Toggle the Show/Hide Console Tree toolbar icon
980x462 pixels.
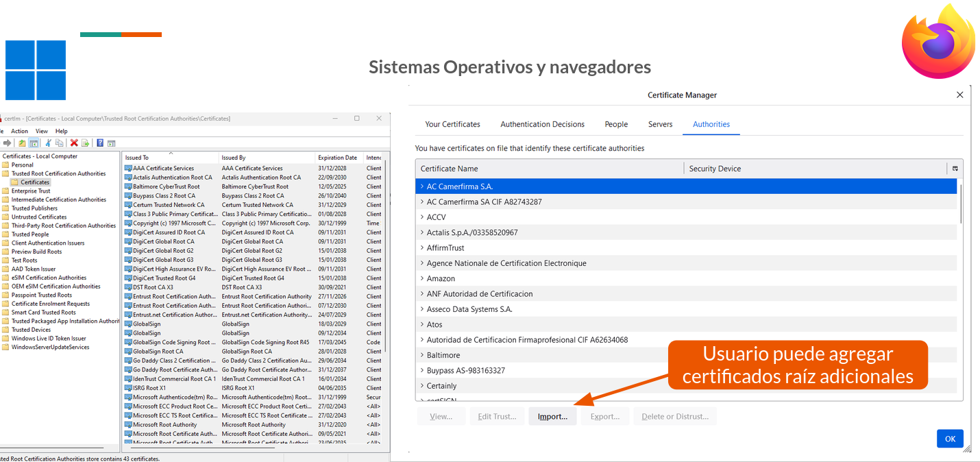pos(34,143)
